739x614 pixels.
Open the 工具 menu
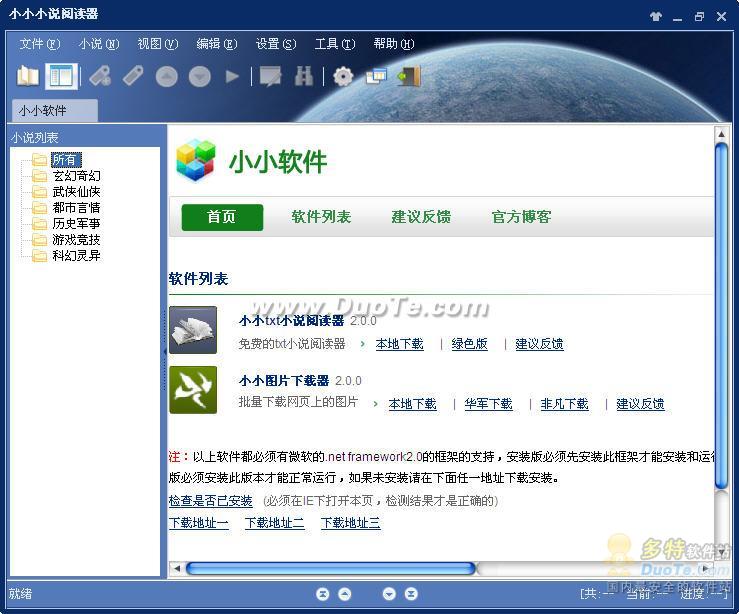click(334, 44)
